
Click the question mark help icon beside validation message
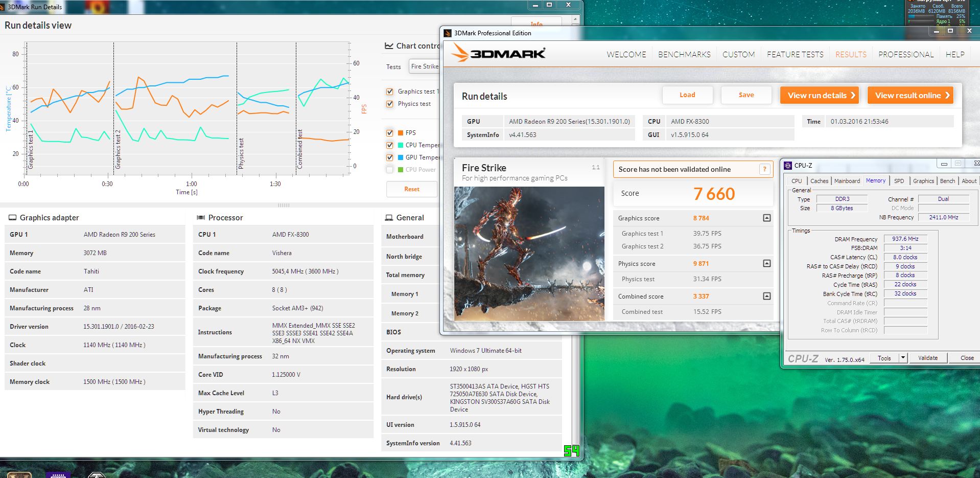click(765, 169)
